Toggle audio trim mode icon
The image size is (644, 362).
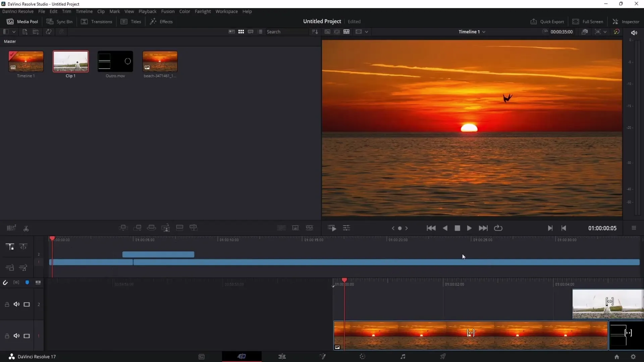pyautogui.click(x=16, y=283)
